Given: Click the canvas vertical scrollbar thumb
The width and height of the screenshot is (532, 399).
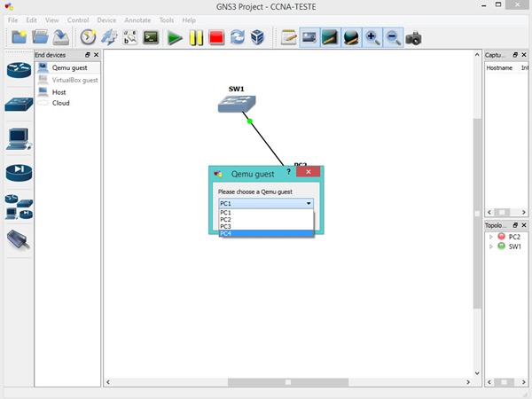Looking at the screenshot, I should pos(477,214).
